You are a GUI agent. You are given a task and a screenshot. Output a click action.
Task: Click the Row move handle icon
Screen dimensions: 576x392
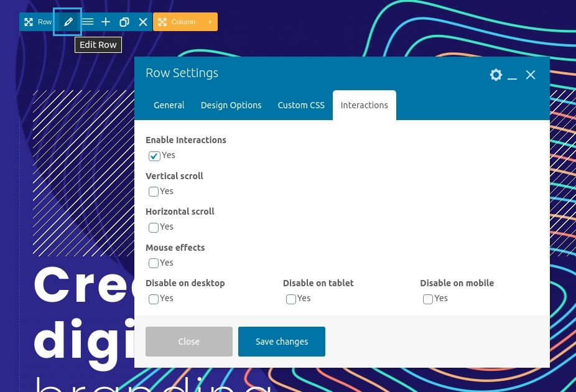29,22
